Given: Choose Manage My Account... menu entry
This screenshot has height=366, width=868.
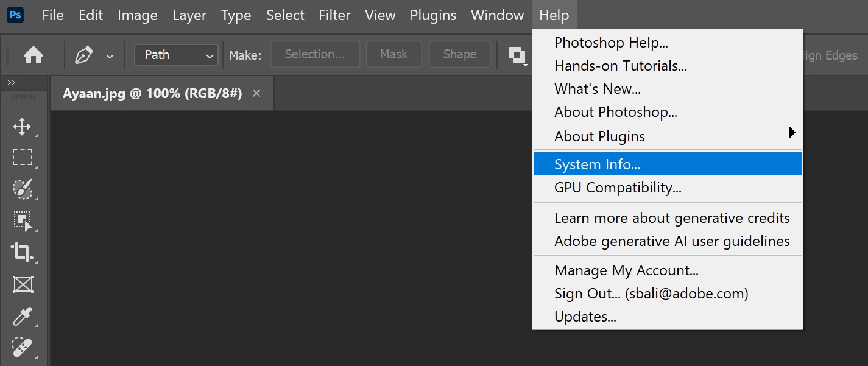Looking at the screenshot, I should tap(668, 270).
